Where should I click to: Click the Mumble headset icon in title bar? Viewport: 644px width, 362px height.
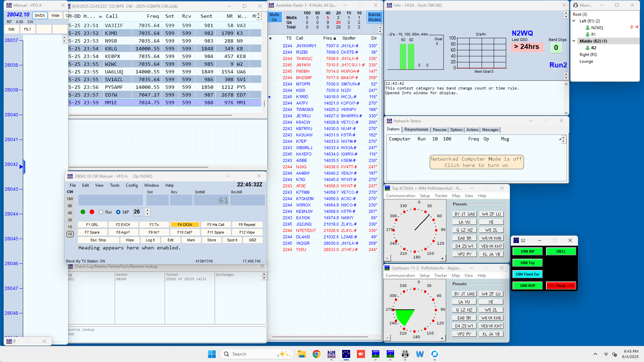(576, 5)
